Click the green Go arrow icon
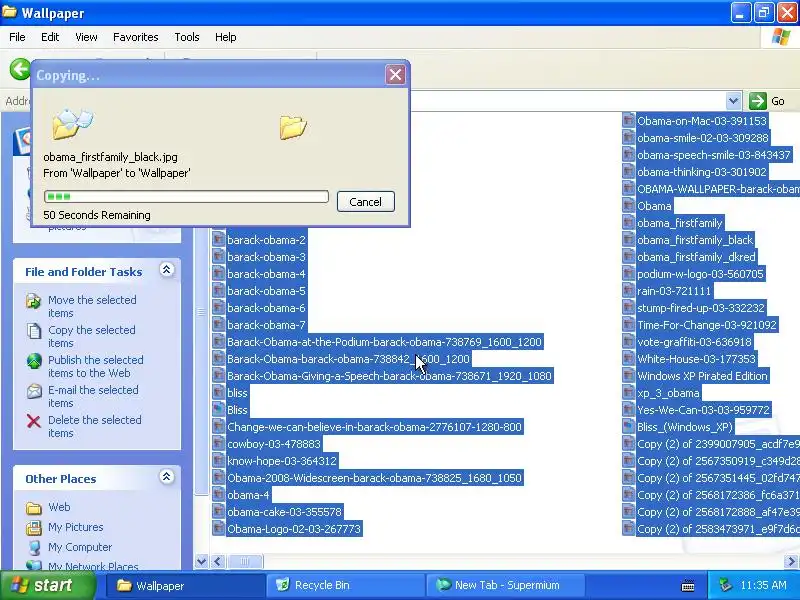The image size is (800, 600). point(758,101)
